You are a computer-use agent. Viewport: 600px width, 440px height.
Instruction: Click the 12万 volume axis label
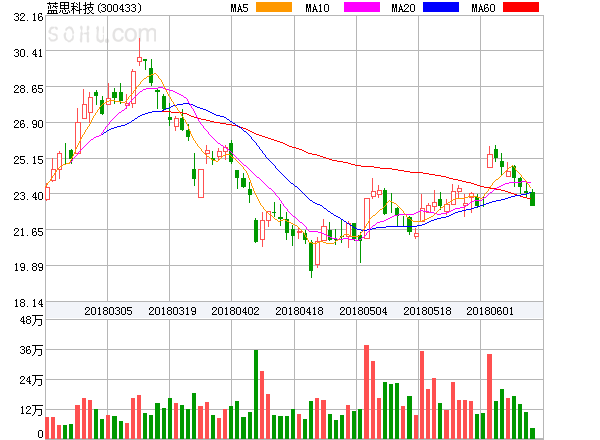point(31,410)
